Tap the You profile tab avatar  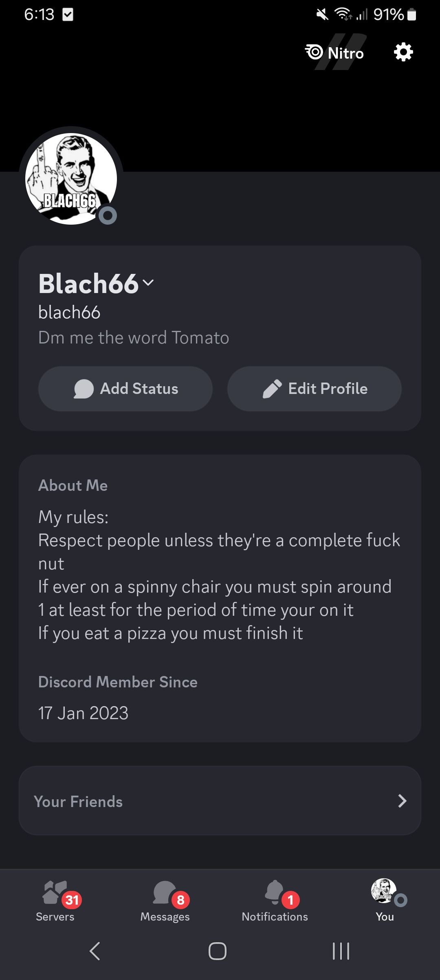(384, 891)
